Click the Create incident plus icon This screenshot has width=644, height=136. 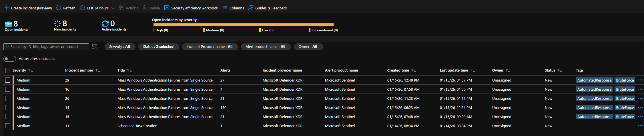click(7, 8)
